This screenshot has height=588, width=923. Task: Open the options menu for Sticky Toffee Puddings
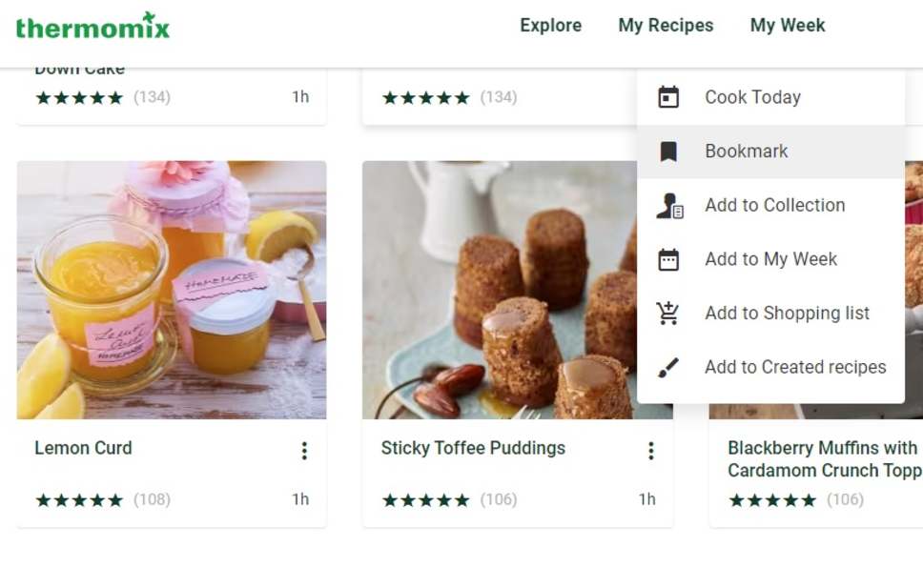point(651,450)
